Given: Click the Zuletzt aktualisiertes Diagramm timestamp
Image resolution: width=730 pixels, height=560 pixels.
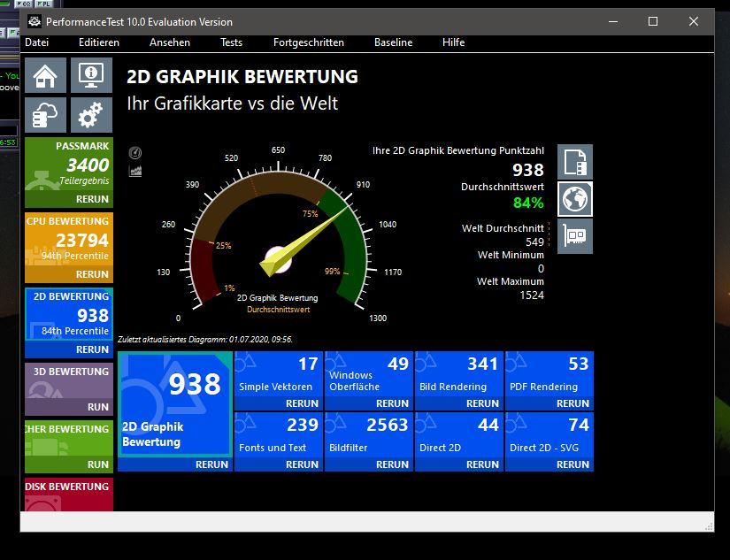Looking at the screenshot, I should [205, 340].
